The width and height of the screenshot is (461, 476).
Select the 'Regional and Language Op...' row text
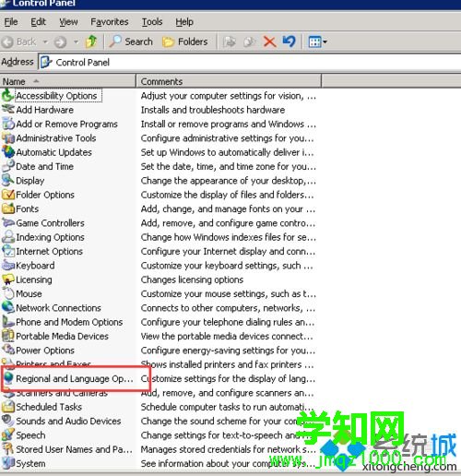(75, 378)
